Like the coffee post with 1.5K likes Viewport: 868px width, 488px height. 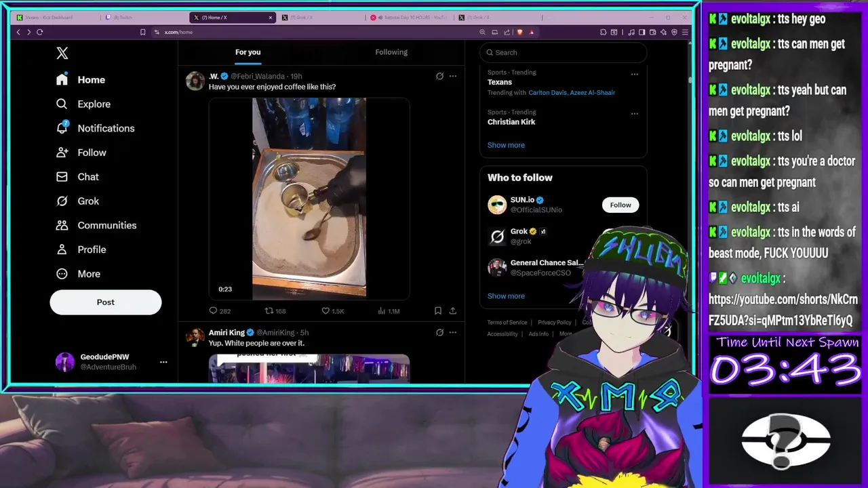tap(332, 311)
